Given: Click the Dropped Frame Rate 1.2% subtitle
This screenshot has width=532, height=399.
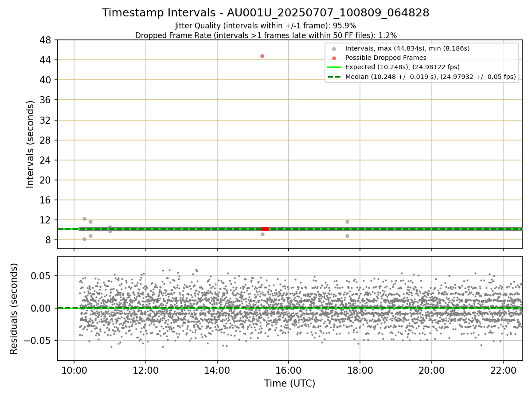Looking at the screenshot, I should pos(266,35).
